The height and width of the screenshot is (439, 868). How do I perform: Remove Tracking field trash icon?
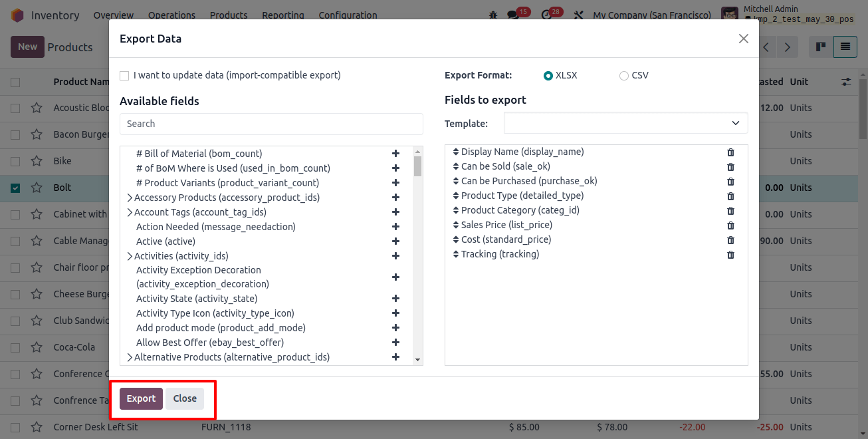tap(730, 255)
